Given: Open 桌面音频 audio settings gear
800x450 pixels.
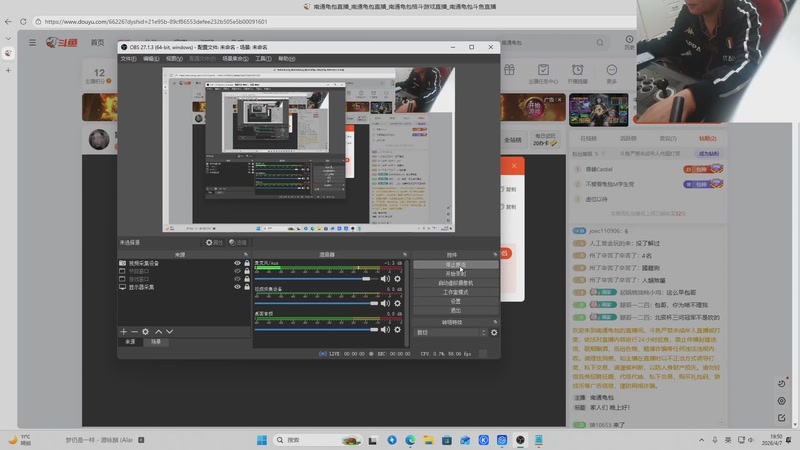Looking at the screenshot, I should [x=397, y=330].
